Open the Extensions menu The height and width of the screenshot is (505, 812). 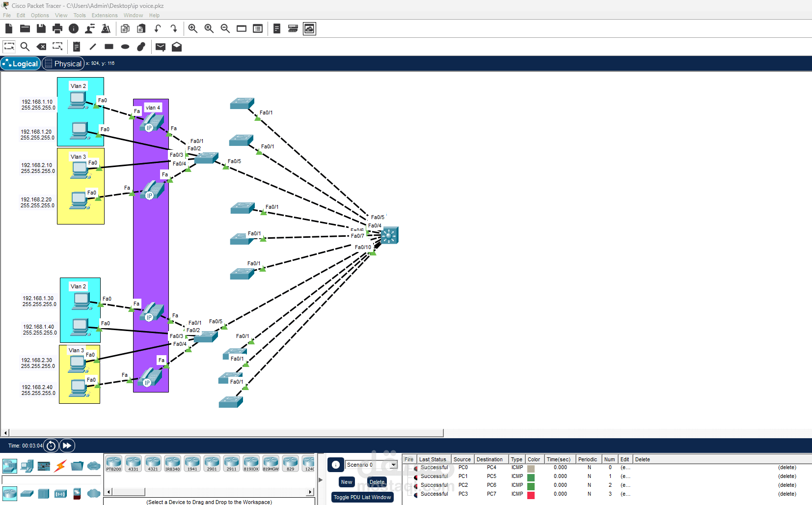[x=105, y=15]
